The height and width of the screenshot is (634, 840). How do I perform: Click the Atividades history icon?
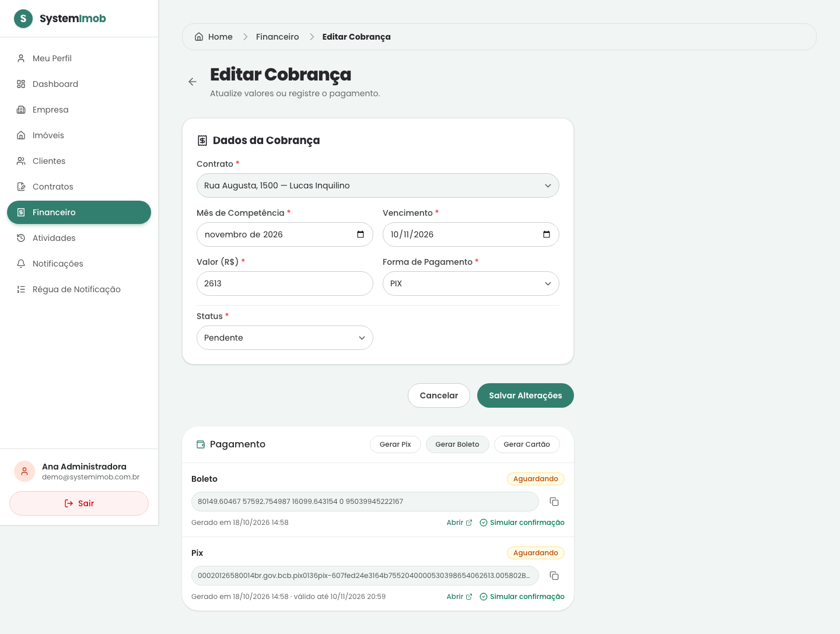pyautogui.click(x=21, y=238)
